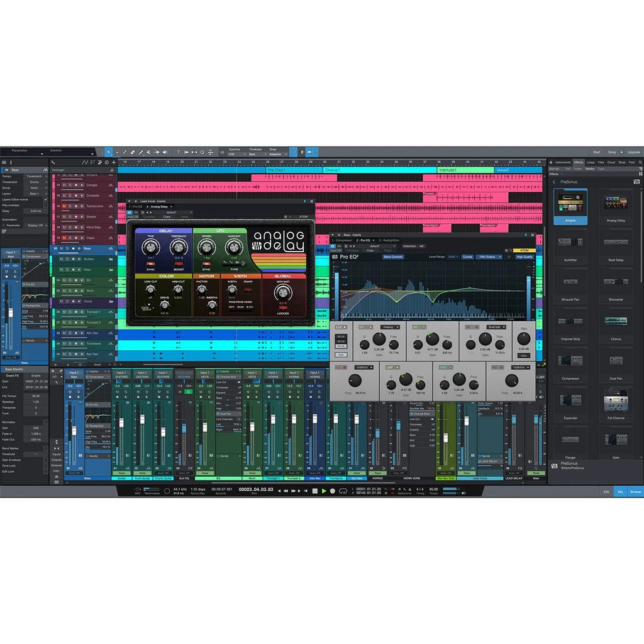The width and height of the screenshot is (644, 644).
Task: Click the magnifier zoom tool icon
Action: [x=202, y=152]
